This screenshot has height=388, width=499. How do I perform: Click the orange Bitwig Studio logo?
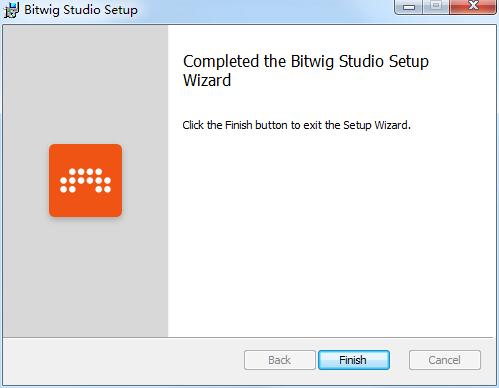click(85, 180)
